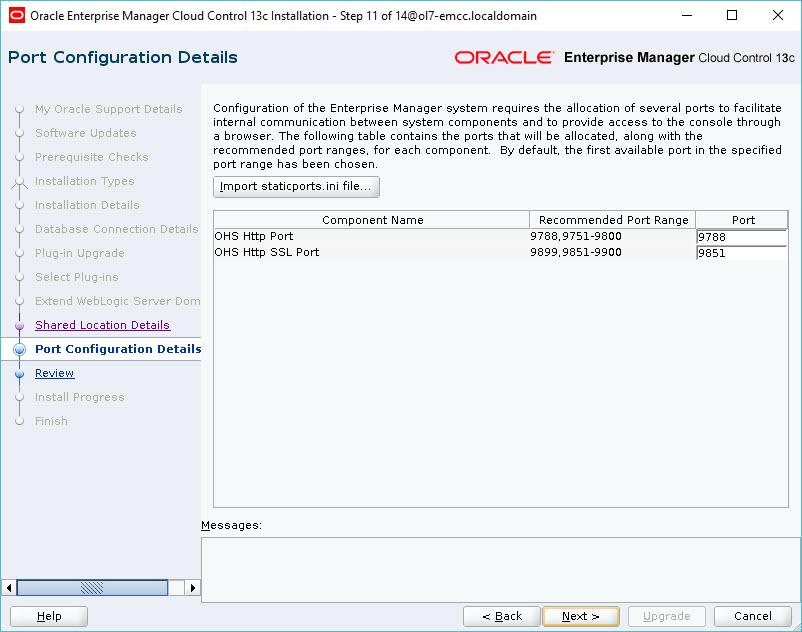Click the Port Configuration Details step bullet

tap(19, 349)
